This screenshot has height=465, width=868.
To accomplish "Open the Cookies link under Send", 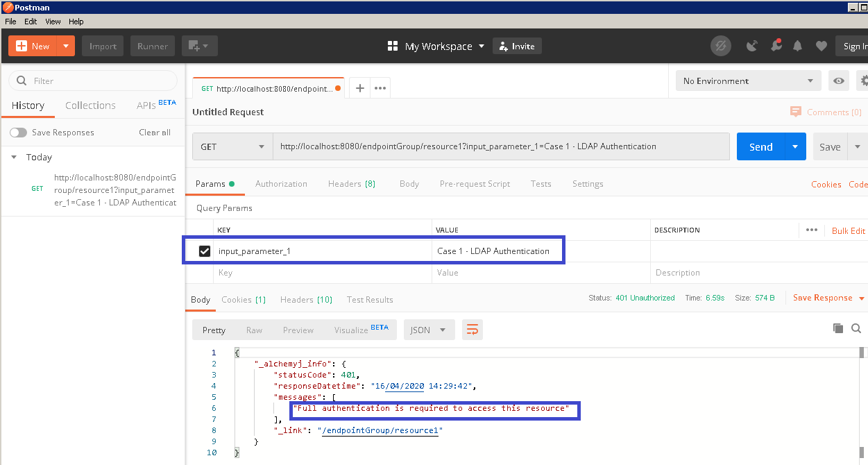I will pyautogui.click(x=826, y=185).
